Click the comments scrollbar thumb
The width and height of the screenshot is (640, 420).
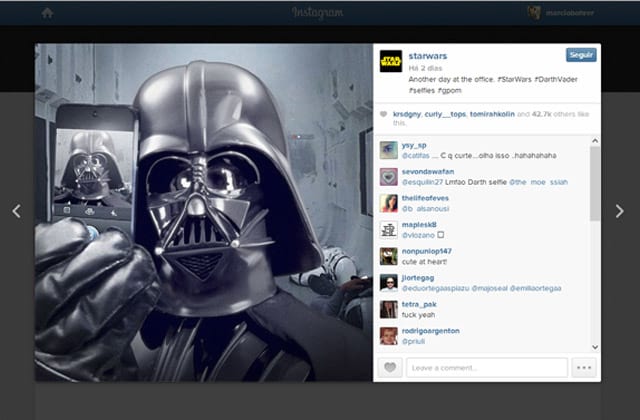pos(595,184)
